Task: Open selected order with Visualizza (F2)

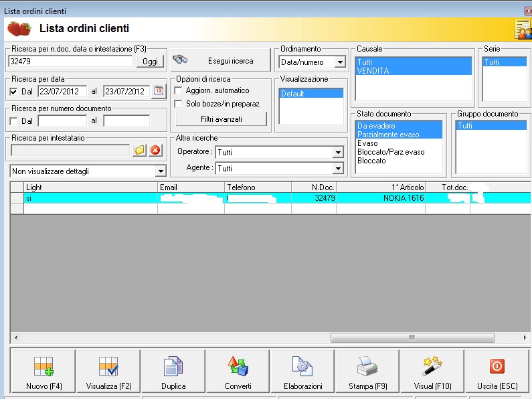Action: [x=108, y=371]
